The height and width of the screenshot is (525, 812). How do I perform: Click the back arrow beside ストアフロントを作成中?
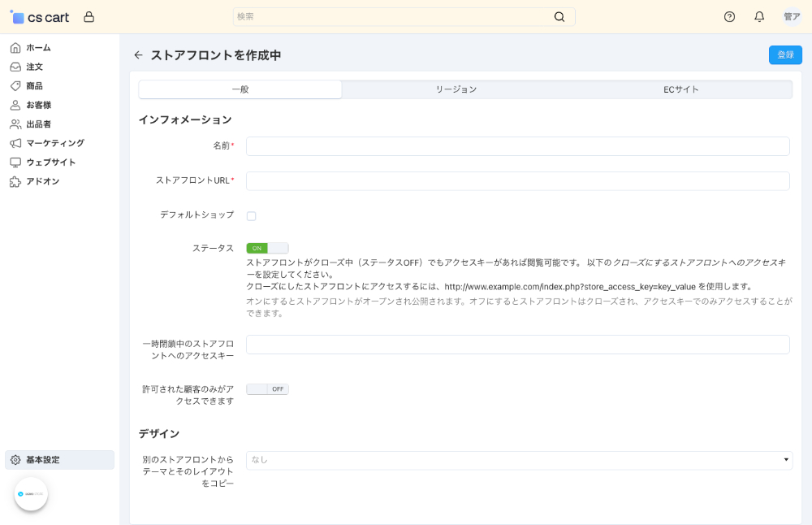(138, 55)
